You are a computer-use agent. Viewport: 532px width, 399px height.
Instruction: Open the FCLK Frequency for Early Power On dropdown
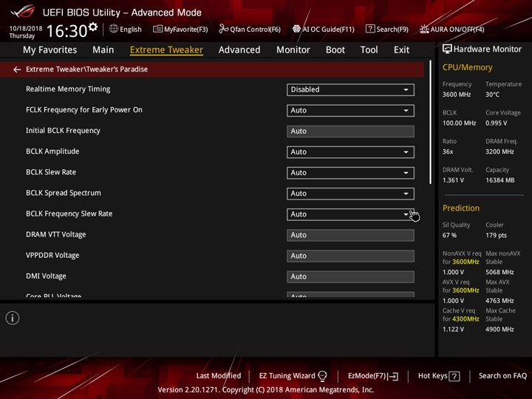click(x=350, y=110)
